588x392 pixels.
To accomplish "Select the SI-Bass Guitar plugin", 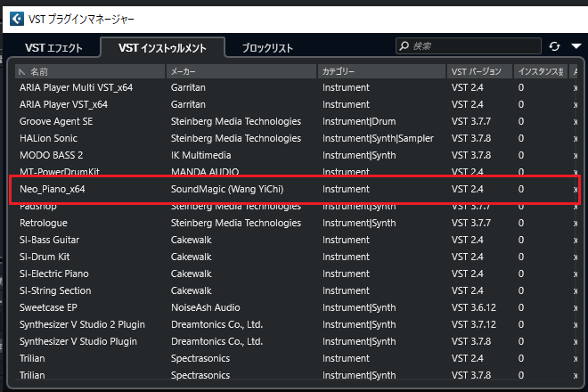I will [x=297, y=240].
